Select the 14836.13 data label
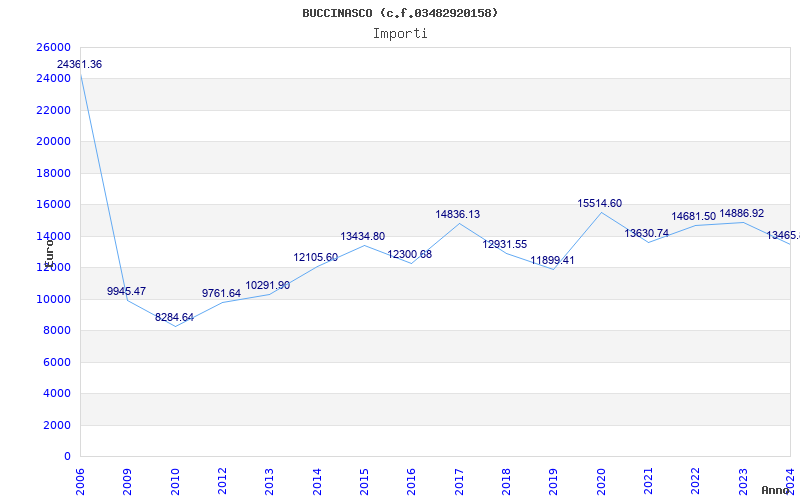 click(x=458, y=214)
